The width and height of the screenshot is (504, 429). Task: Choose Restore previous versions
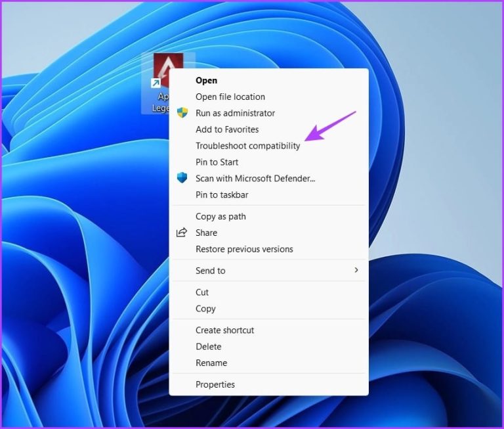tap(244, 249)
